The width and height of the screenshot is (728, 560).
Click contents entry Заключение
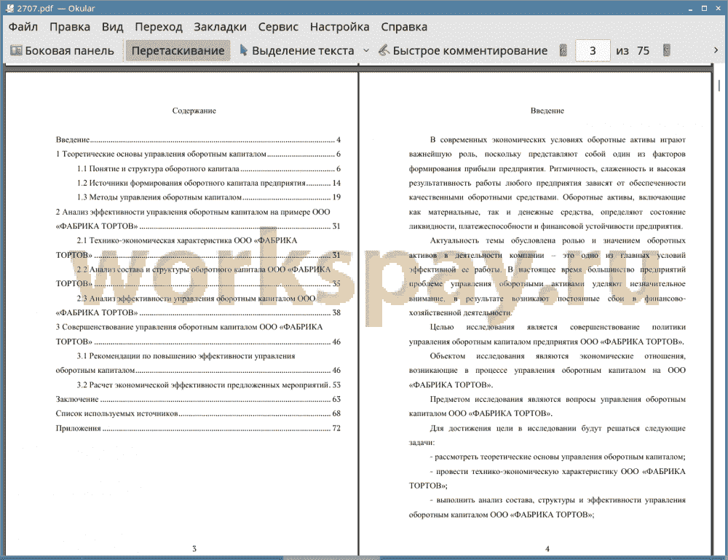coord(198,399)
